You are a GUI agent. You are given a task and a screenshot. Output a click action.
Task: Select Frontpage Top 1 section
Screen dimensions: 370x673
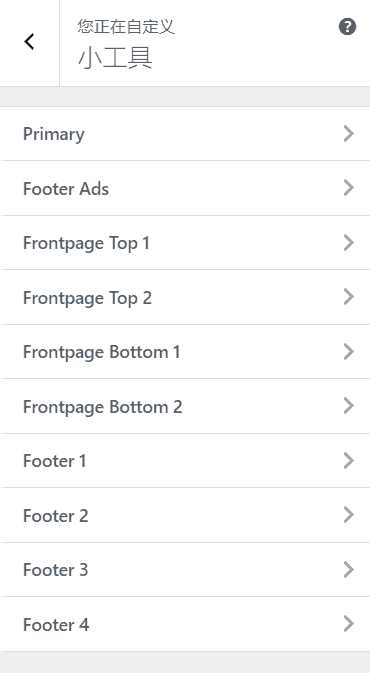pyautogui.click(x=185, y=243)
